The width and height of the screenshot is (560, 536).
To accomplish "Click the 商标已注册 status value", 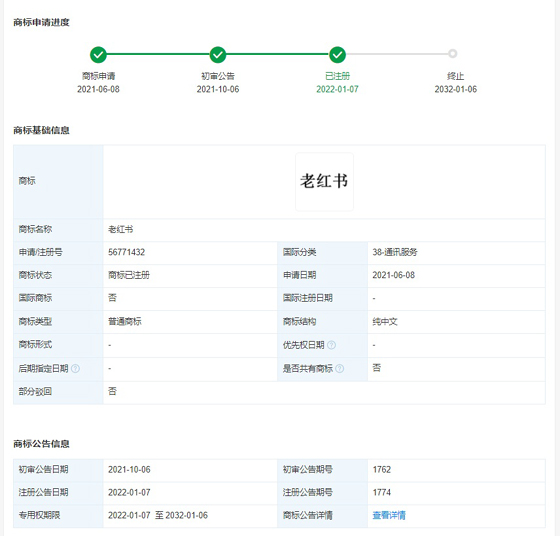I will (x=129, y=275).
